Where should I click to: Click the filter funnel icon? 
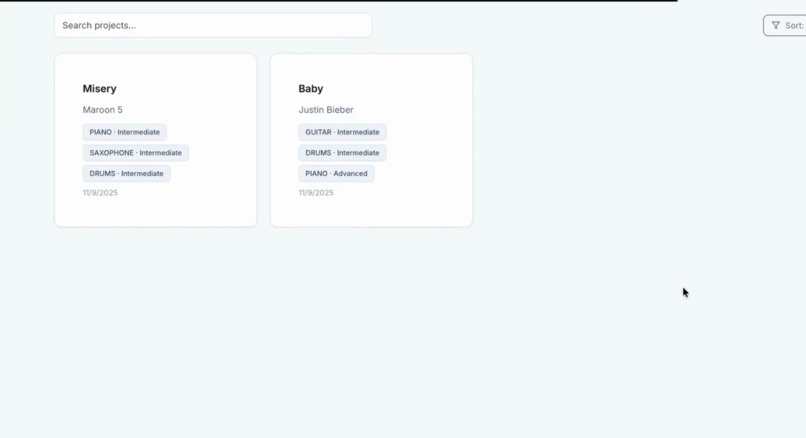(776, 25)
